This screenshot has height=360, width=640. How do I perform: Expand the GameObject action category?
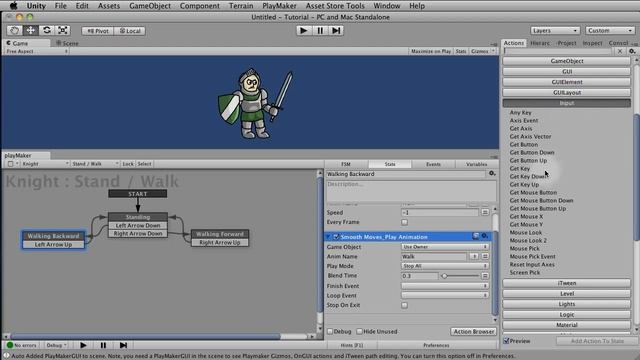click(567, 61)
